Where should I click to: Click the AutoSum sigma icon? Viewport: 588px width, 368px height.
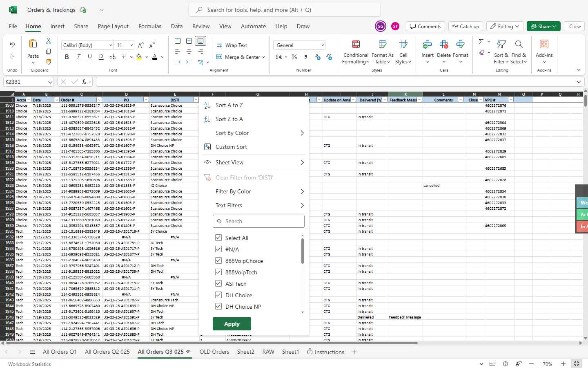(481, 42)
